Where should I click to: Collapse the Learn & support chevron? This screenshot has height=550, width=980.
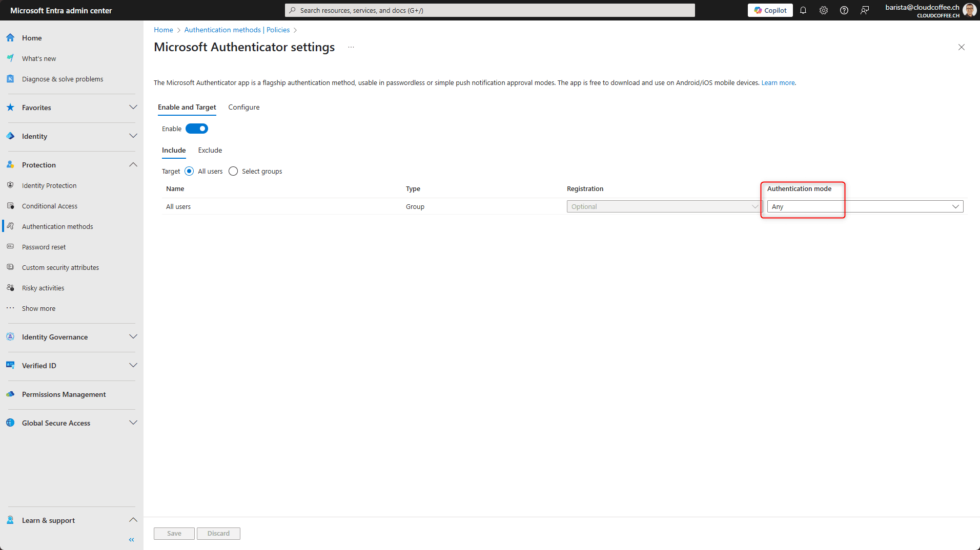click(x=133, y=520)
